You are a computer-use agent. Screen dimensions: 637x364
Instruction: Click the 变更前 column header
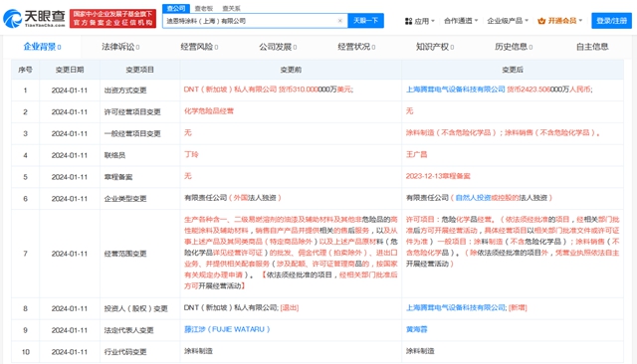291,70
